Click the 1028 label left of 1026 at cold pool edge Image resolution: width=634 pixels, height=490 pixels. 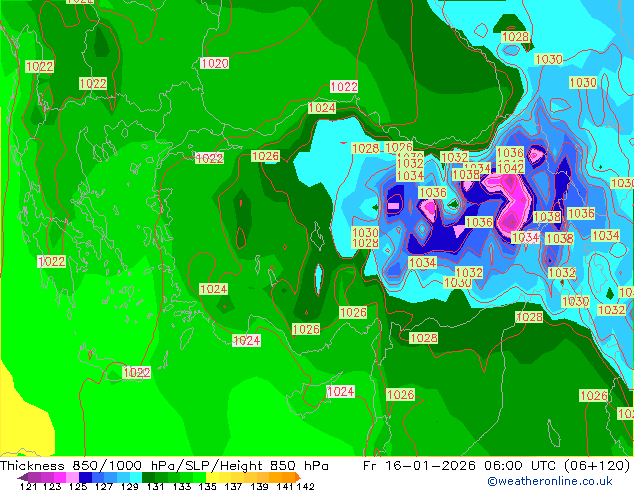click(366, 148)
